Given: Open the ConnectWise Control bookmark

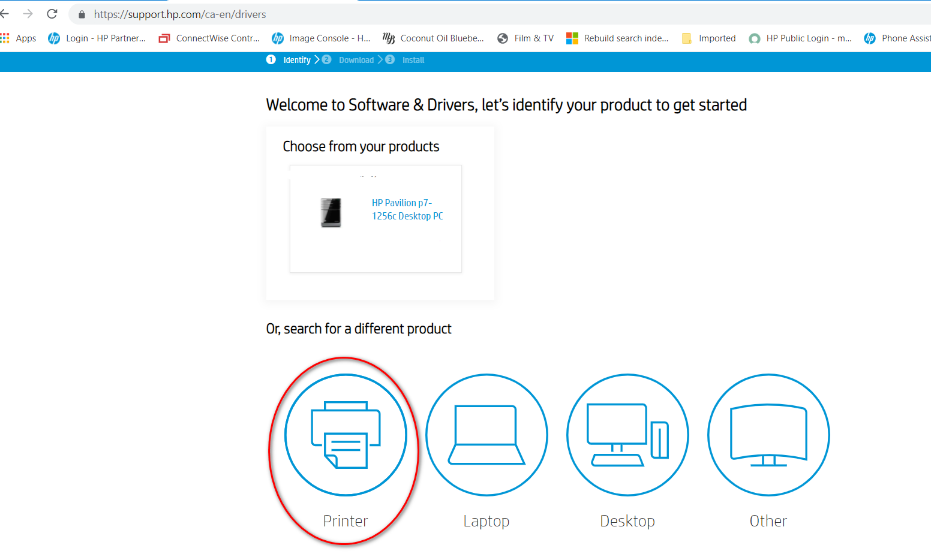Looking at the screenshot, I should pos(210,38).
